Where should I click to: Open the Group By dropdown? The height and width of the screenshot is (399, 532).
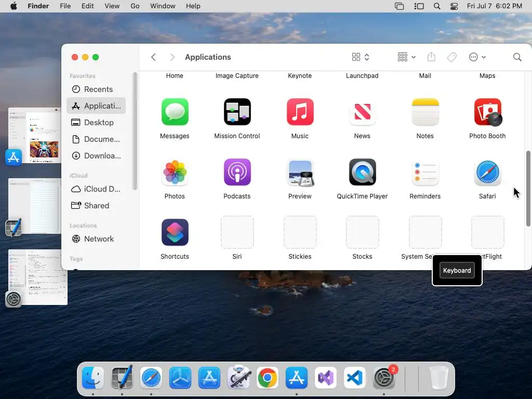406,57
